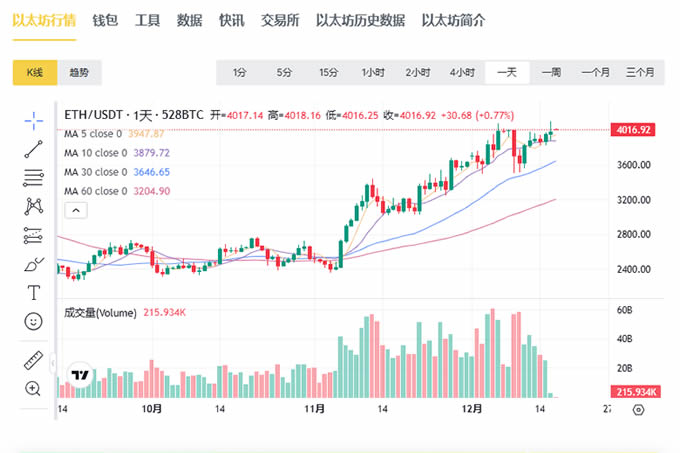Select the ruler measure tool

(34, 359)
